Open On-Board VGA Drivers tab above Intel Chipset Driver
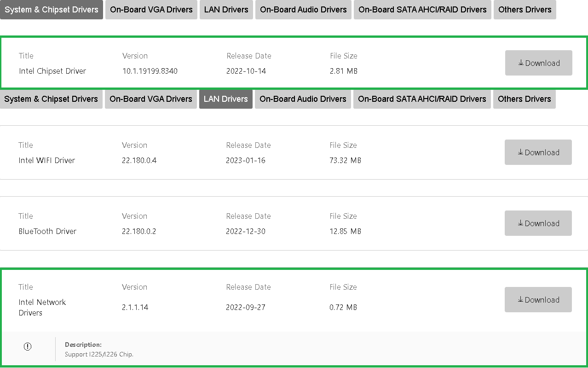This screenshot has width=588, height=368. 151,10
